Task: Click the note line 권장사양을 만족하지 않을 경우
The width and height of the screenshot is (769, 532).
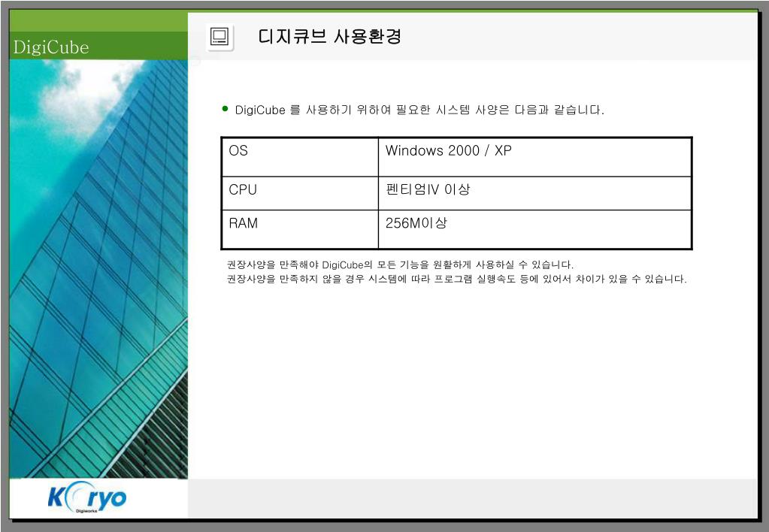Action: (x=456, y=279)
